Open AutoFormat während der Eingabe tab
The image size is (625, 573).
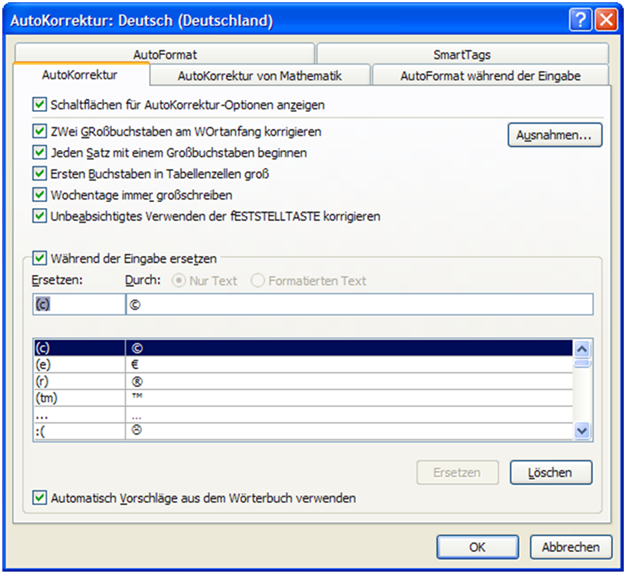pyautogui.click(x=489, y=75)
